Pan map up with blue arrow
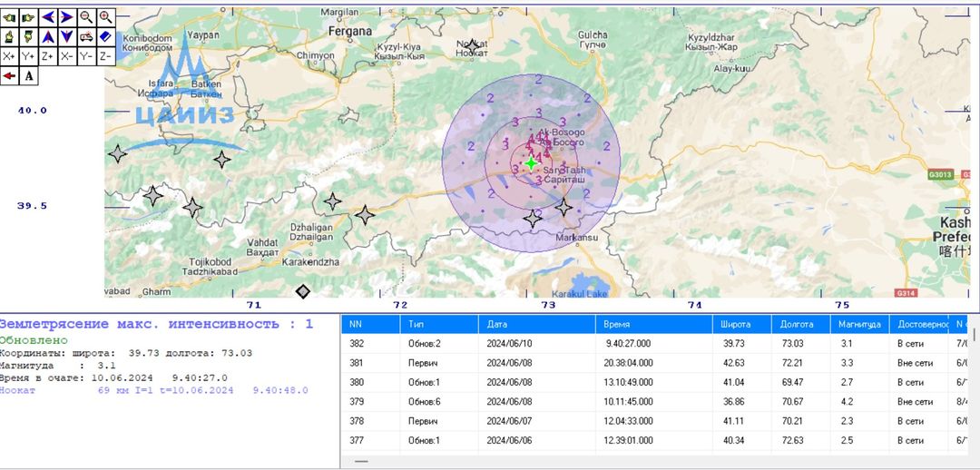This screenshot has height=470, width=980. pos(48,36)
